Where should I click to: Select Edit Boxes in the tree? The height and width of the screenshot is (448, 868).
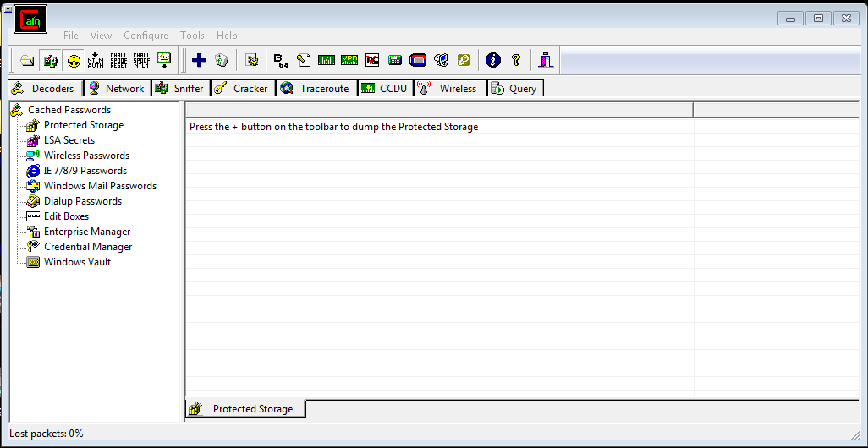pos(67,216)
